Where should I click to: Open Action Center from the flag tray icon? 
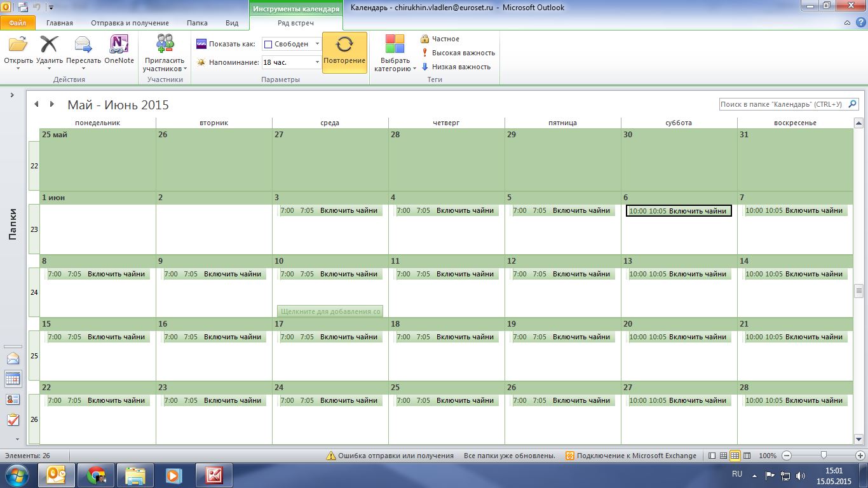(770, 475)
